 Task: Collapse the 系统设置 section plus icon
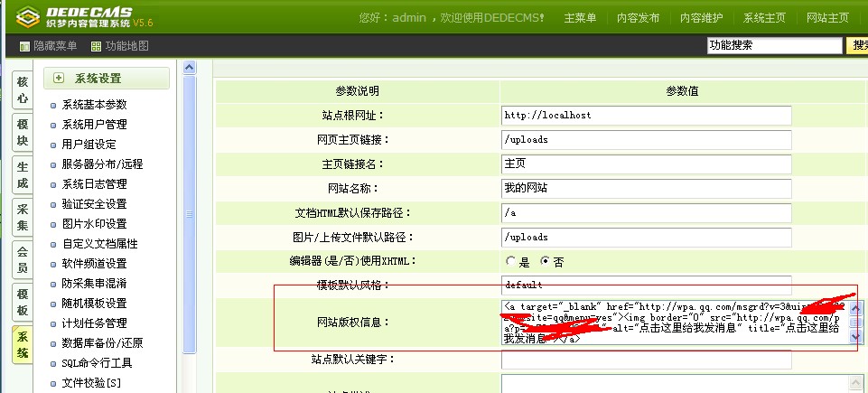click(59, 78)
